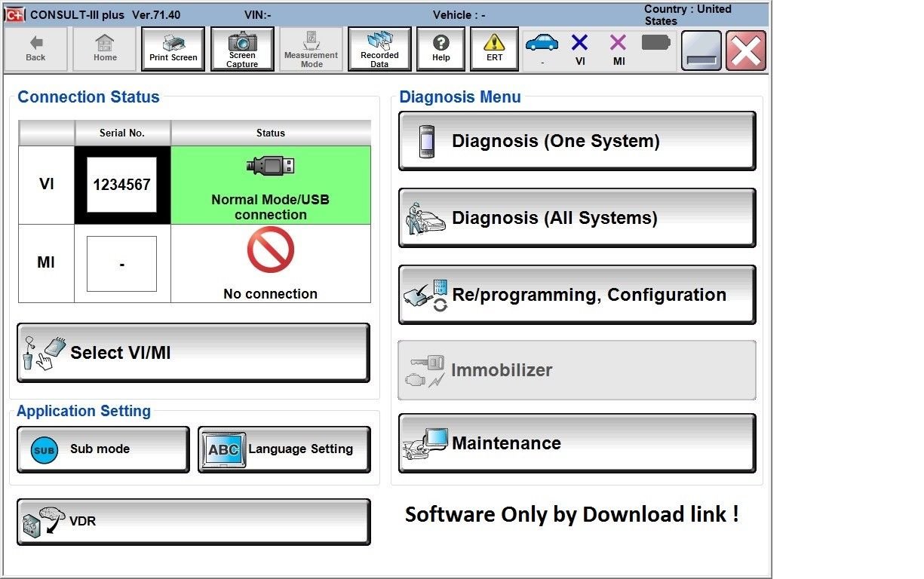Open Screen Capture camera tool
The width and height of the screenshot is (924, 579).
(x=242, y=49)
